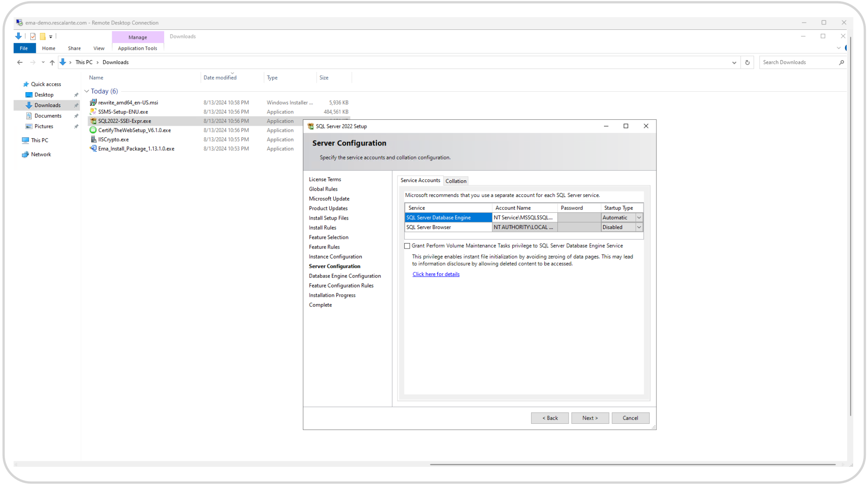Click the This PC monitor icon

(x=25, y=141)
